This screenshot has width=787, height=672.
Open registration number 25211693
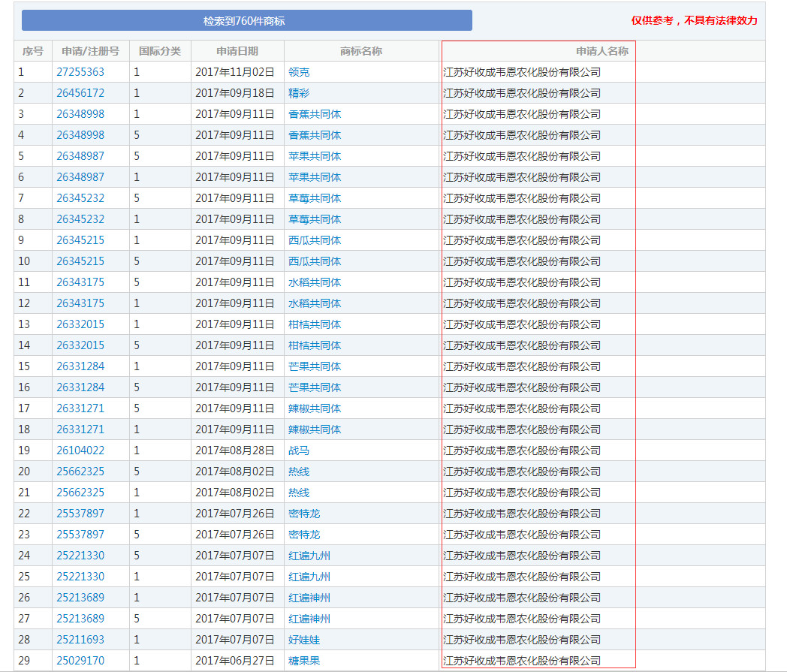[80, 640]
